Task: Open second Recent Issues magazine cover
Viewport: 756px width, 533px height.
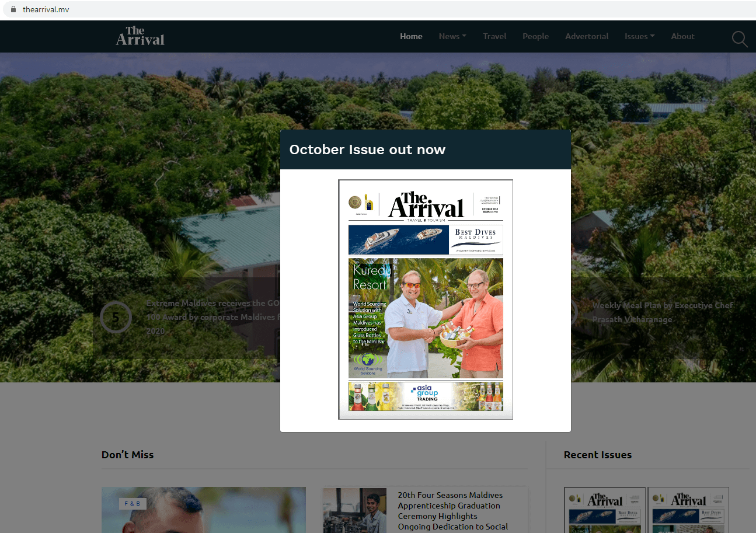Action: point(688,510)
